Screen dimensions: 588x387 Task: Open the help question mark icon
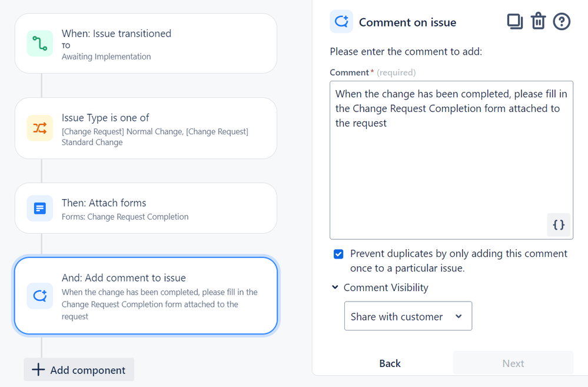(561, 21)
